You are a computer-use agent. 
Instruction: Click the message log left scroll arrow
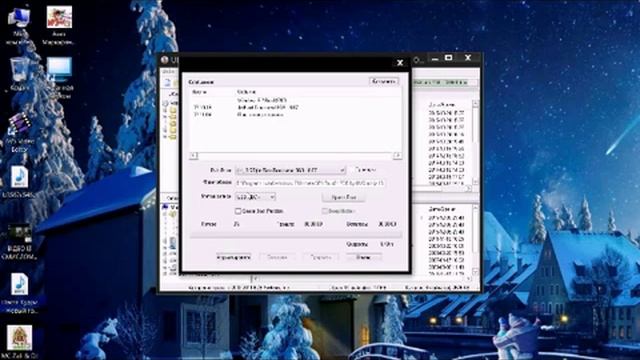coord(194,156)
